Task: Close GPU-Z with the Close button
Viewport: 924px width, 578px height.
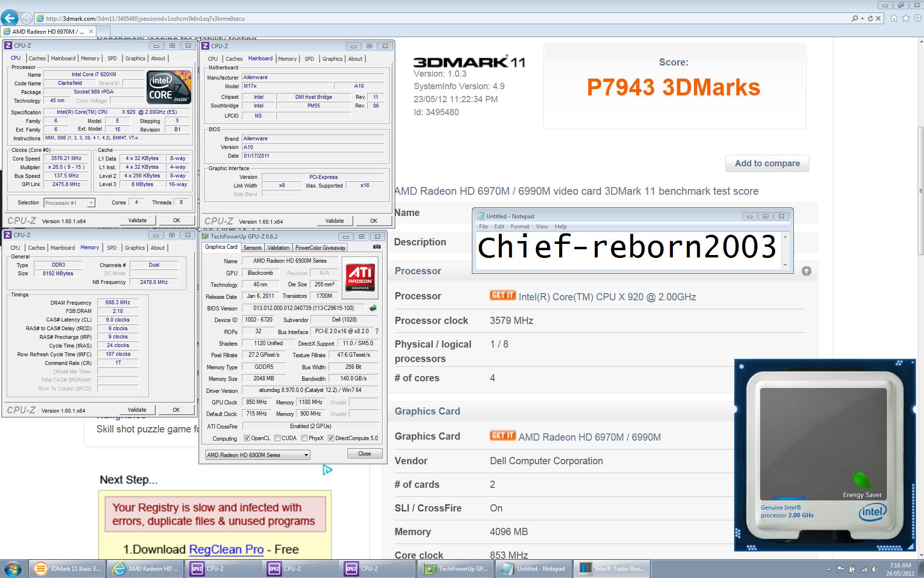Action: coord(364,454)
